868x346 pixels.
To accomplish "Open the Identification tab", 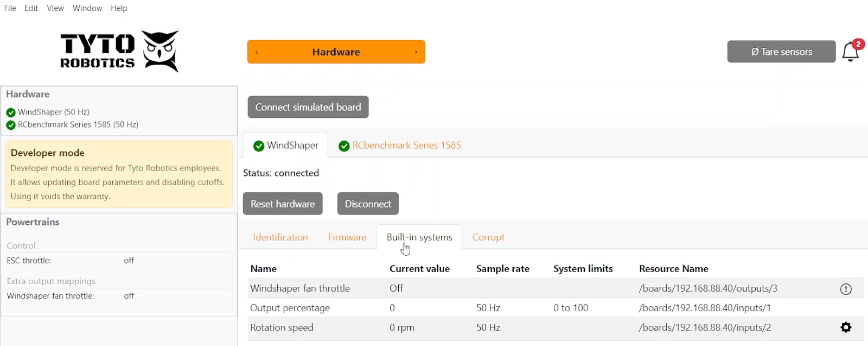I will click(280, 237).
